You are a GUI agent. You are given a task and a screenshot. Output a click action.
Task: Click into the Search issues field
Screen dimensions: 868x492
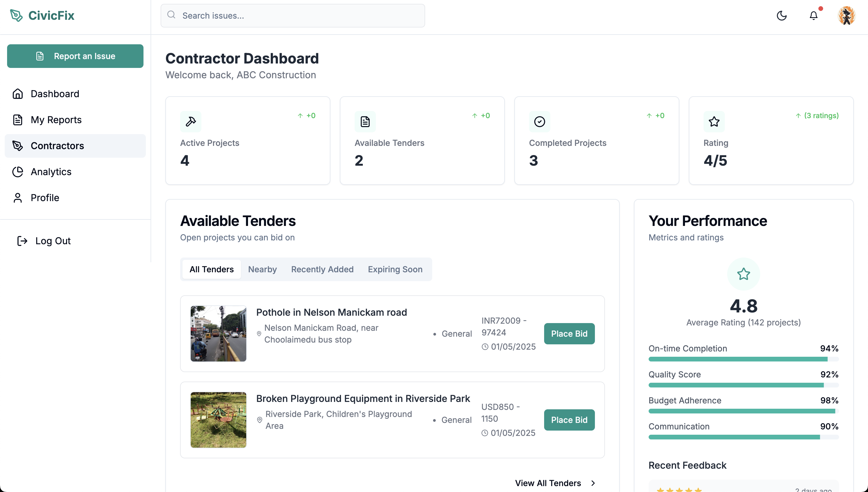pyautogui.click(x=293, y=15)
